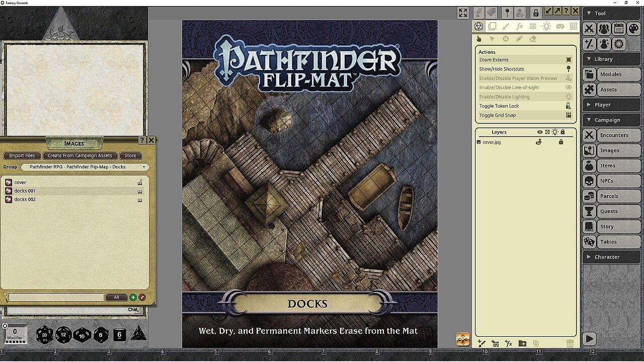The image size is (644, 362).
Task: Select the crosshair target tool
Action: [x=506, y=39]
